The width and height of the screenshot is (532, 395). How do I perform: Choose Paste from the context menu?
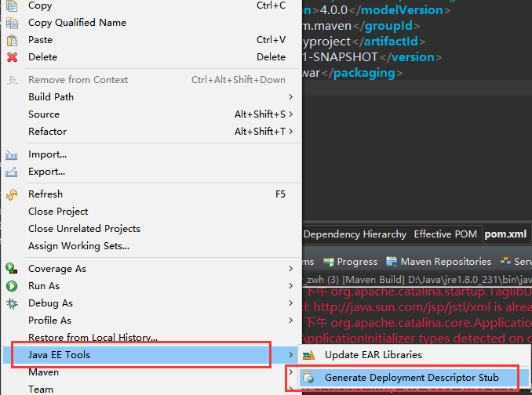pyautogui.click(x=40, y=40)
